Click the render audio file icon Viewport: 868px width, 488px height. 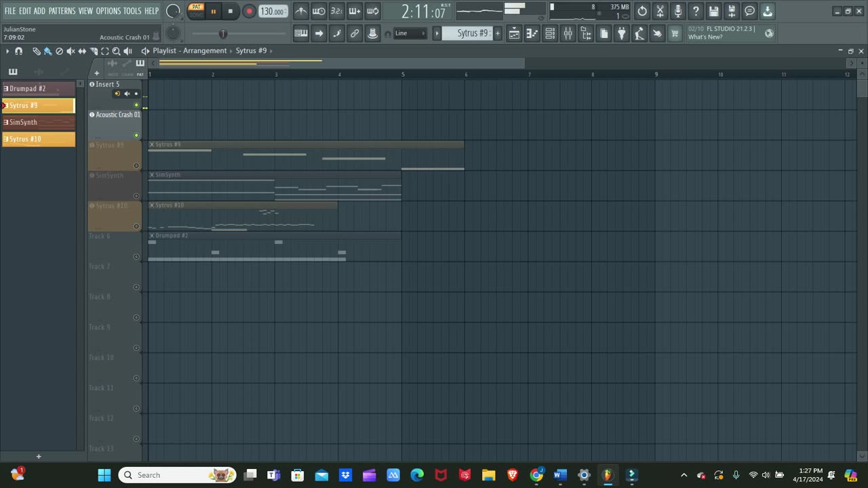[732, 11]
